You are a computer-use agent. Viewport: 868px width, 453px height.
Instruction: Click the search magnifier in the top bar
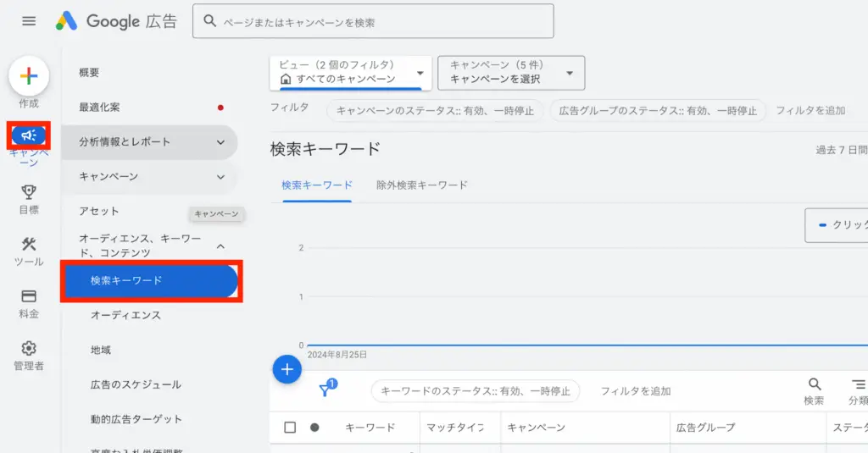click(210, 21)
